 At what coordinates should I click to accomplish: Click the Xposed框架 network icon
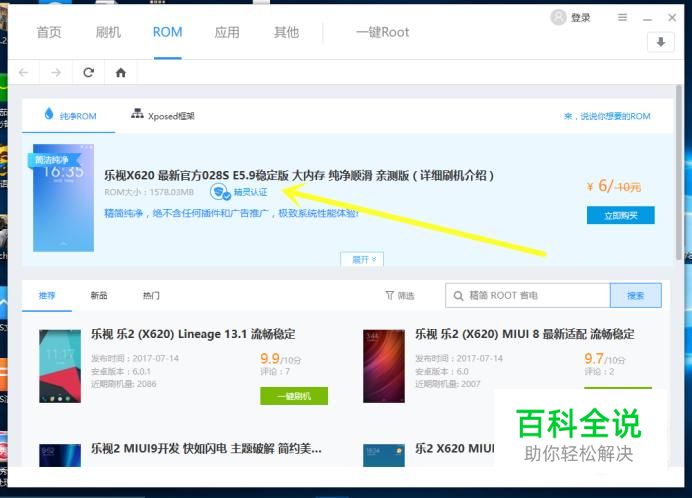[x=137, y=114]
